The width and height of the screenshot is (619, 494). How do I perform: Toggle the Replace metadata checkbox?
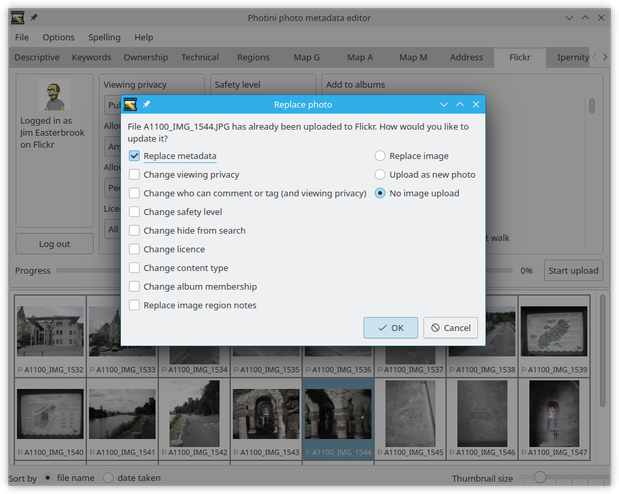[x=134, y=156]
